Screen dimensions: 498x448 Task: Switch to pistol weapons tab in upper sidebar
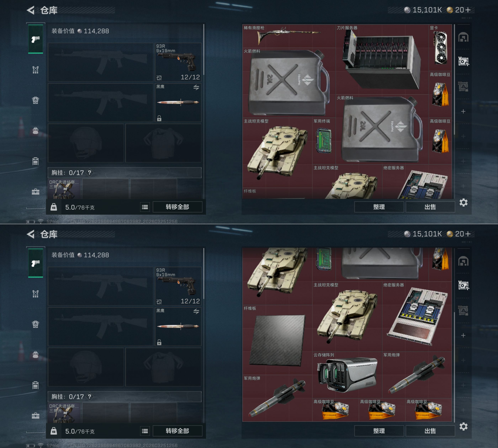[35, 39]
